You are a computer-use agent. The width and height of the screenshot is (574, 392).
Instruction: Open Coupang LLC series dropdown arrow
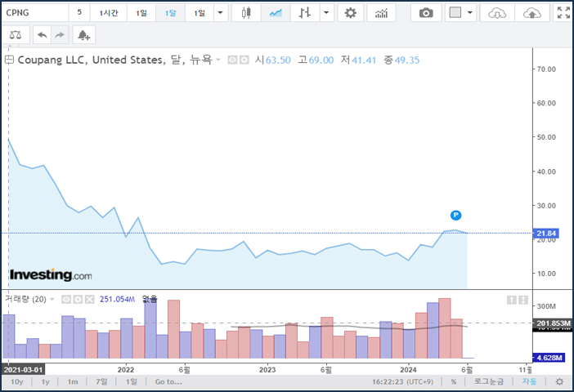(x=218, y=60)
